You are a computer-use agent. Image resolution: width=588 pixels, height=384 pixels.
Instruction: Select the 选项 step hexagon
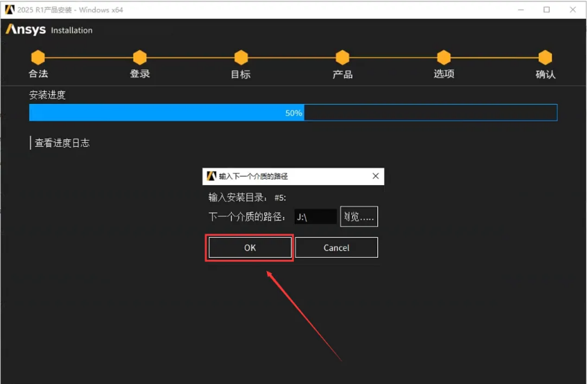click(444, 58)
